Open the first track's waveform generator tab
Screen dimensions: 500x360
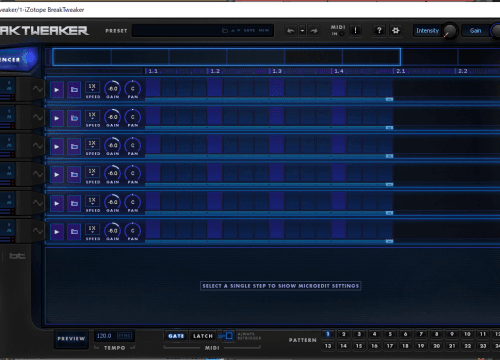[38, 89]
